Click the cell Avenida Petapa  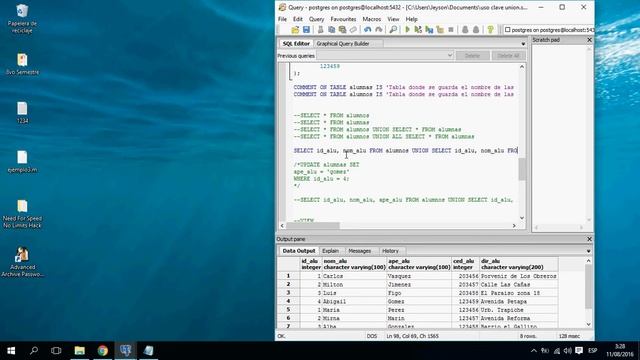pos(518,302)
